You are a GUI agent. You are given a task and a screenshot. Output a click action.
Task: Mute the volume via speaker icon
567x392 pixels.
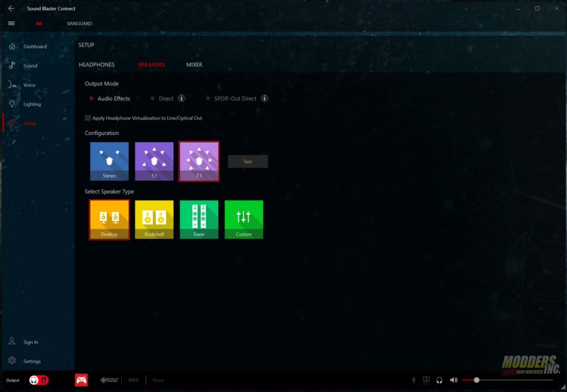[x=453, y=380]
